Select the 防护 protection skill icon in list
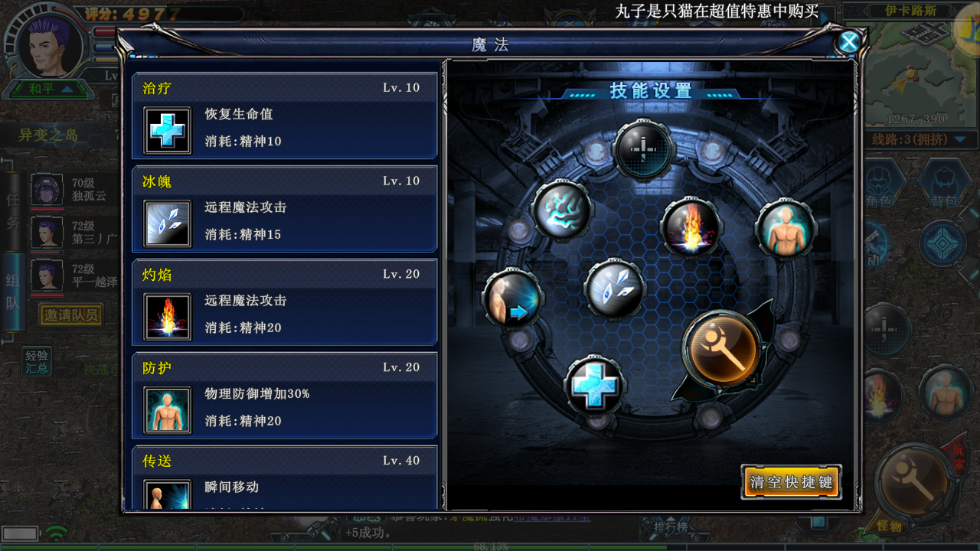 tap(167, 410)
